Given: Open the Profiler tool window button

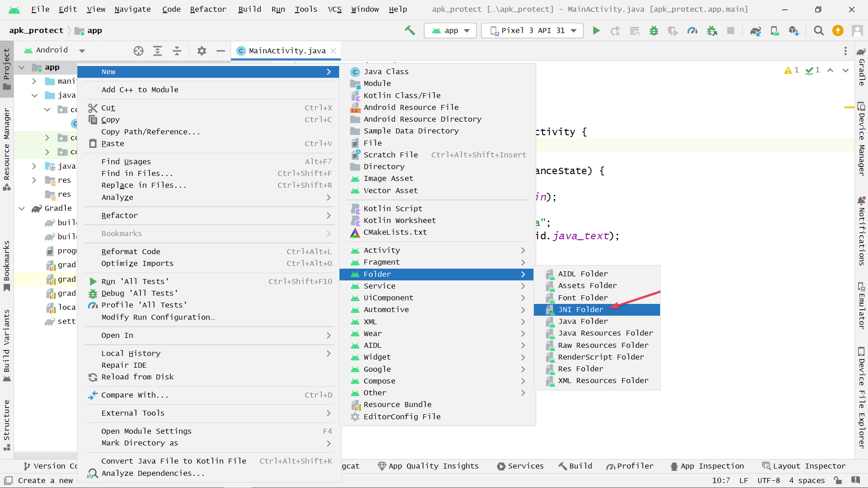Looking at the screenshot, I should click(x=630, y=466).
